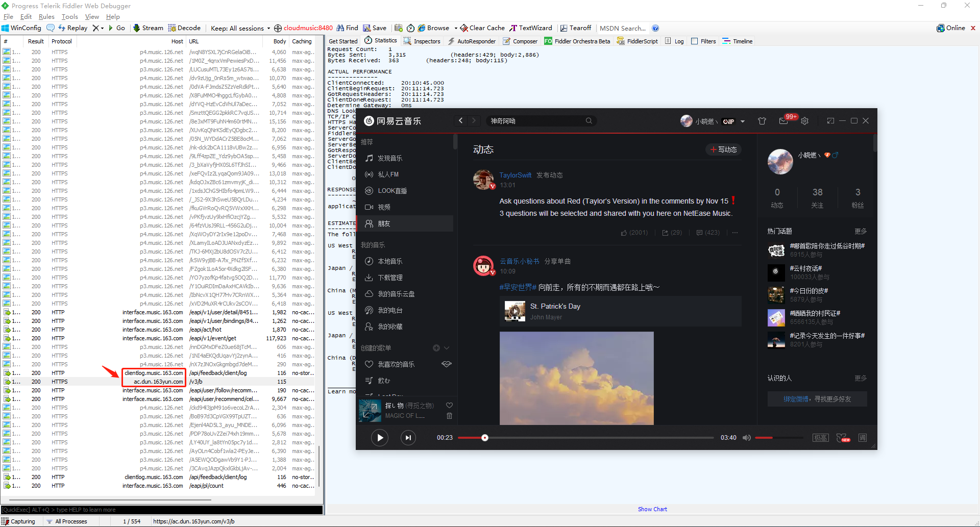This screenshot has width=980, height=527.
Task: Open the TextWizard tool
Action: (531, 28)
